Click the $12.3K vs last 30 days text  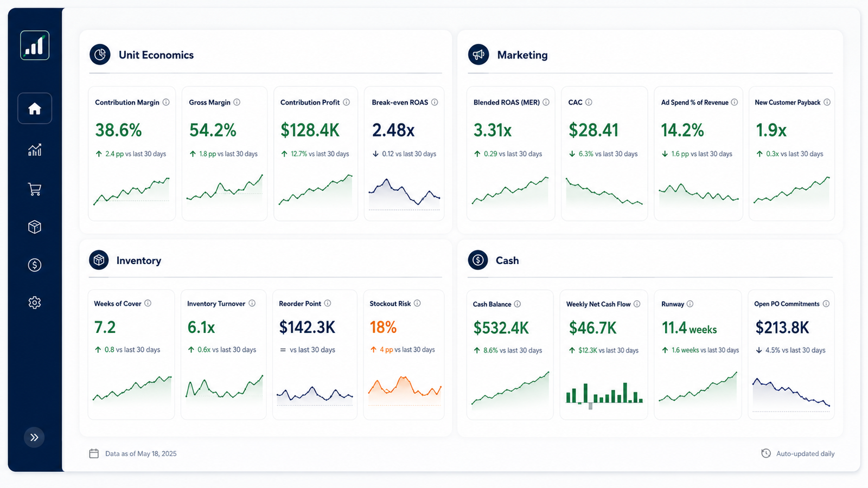(x=608, y=350)
